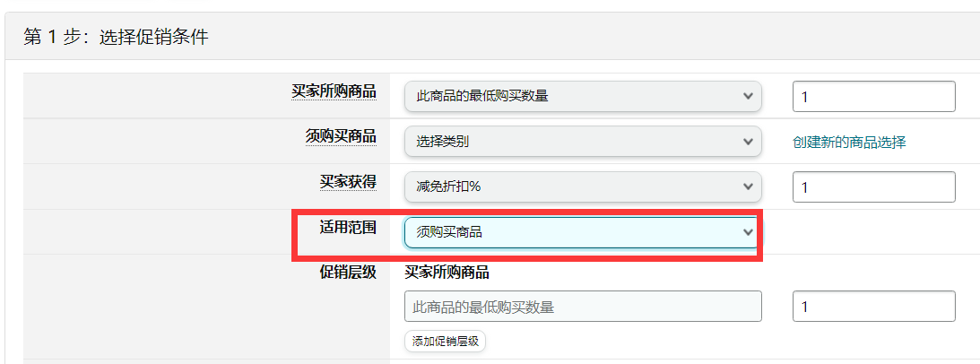Click chevron arrow on 减免折扣% select
This screenshot has width=980, height=364.
pyautogui.click(x=748, y=186)
